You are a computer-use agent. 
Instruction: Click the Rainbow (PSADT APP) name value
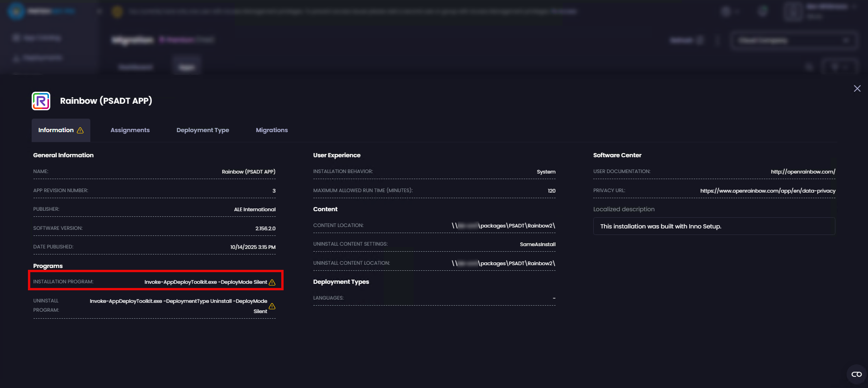coord(249,172)
